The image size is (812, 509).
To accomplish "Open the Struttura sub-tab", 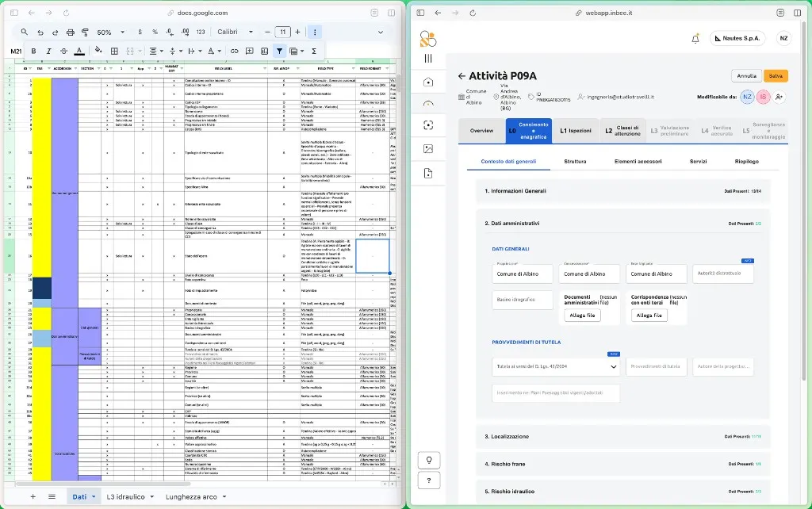I will click(x=575, y=162).
